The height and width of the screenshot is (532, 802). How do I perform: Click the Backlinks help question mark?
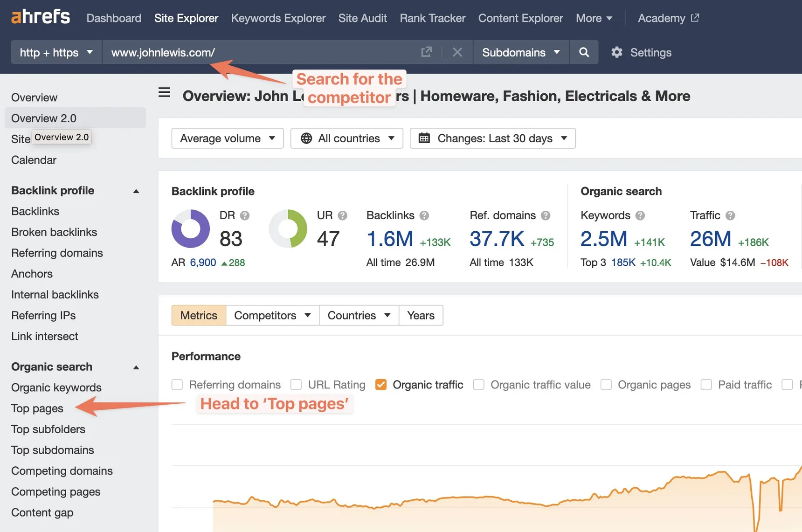[424, 215]
